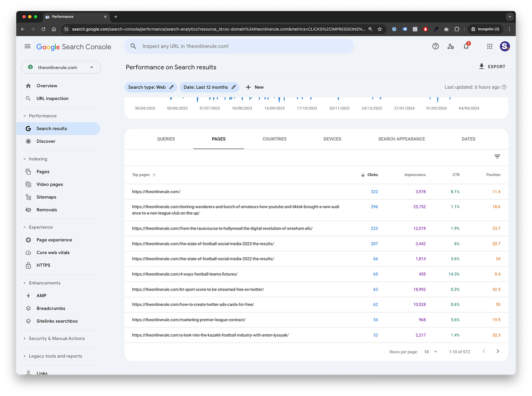
Task: Switch to the Devices tab
Action: pos(332,139)
